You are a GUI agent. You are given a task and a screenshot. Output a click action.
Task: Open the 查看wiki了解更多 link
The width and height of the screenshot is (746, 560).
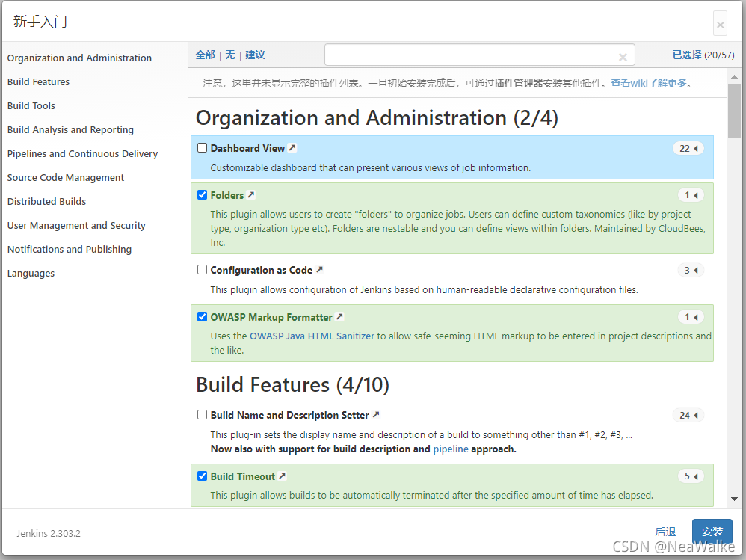point(649,83)
